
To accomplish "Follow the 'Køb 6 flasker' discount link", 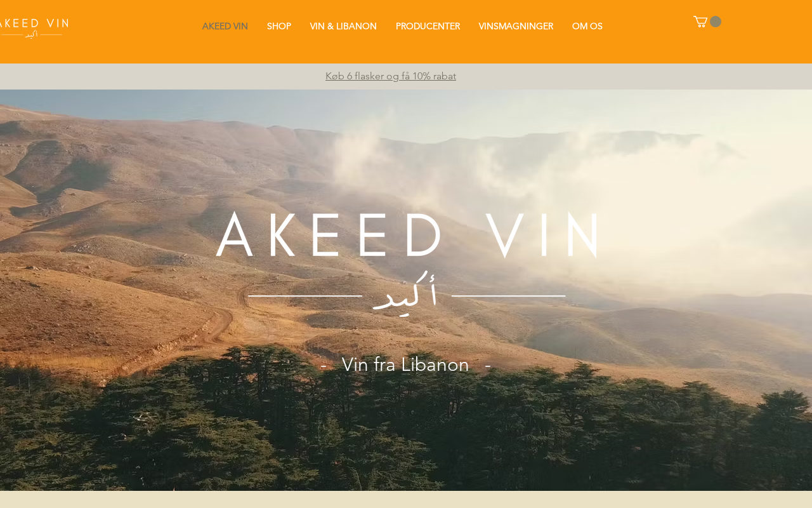I will click(391, 76).
